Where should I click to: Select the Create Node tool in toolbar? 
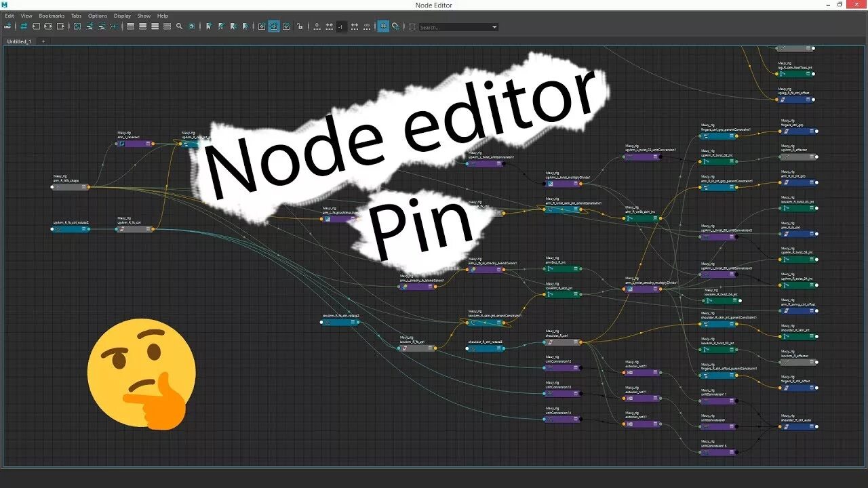[x=8, y=26]
